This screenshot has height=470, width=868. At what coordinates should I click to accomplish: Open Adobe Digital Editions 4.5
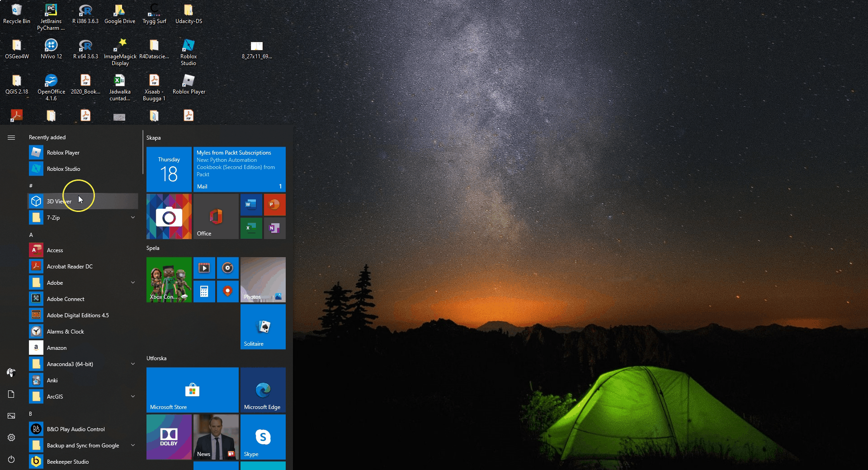pos(83,315)
